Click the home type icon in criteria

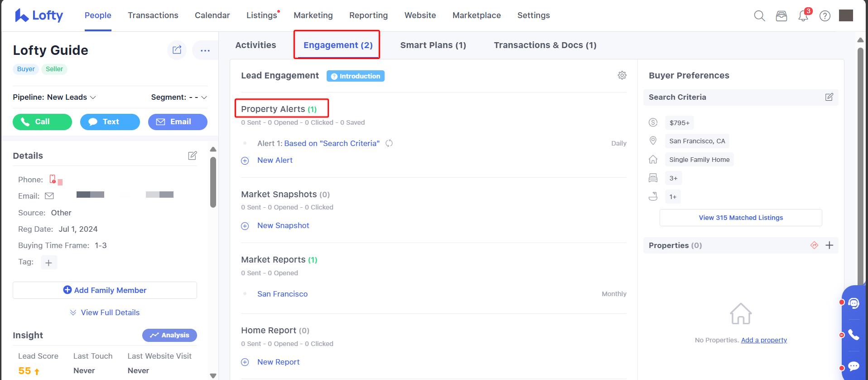click(x=653, y=159)
